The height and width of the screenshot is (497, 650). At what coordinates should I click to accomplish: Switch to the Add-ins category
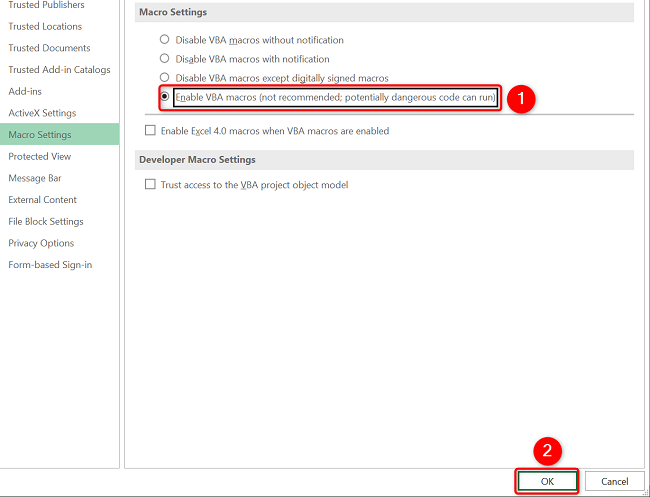[x=25, y=91]
